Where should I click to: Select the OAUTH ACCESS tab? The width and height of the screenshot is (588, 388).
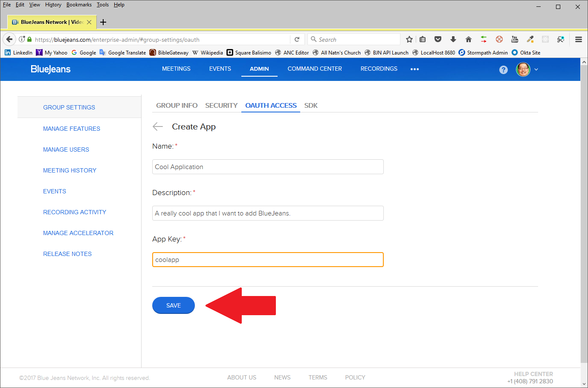[271, 105]
